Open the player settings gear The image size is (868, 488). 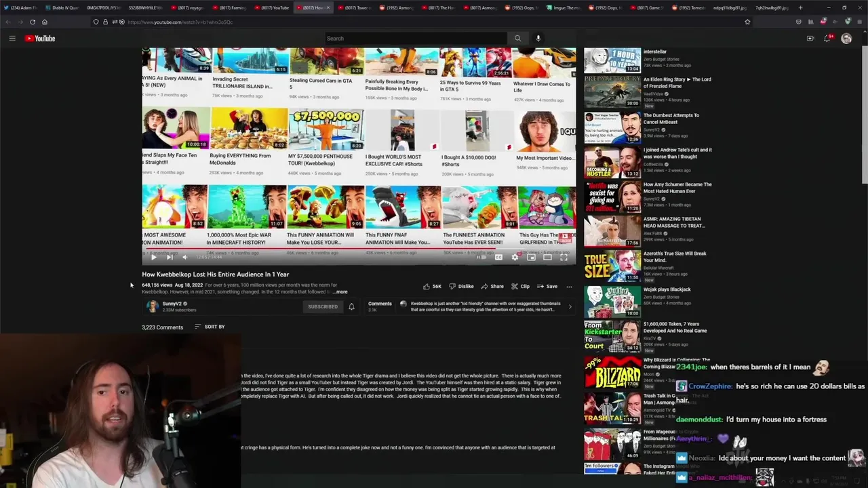[515, 258]
